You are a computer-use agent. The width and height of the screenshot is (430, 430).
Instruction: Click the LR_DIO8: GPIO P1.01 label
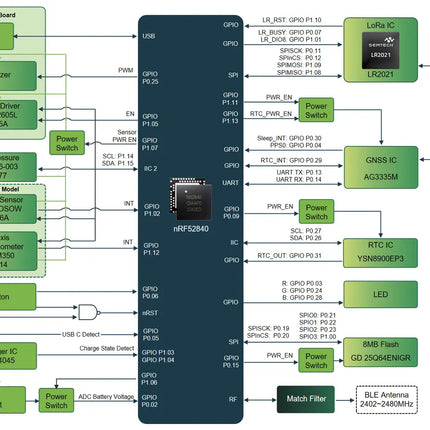tap(291, 40)
